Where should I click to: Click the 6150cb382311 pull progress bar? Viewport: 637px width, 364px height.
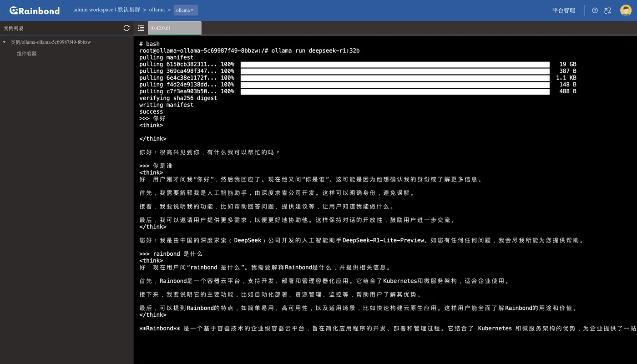[x=395, y=65]
